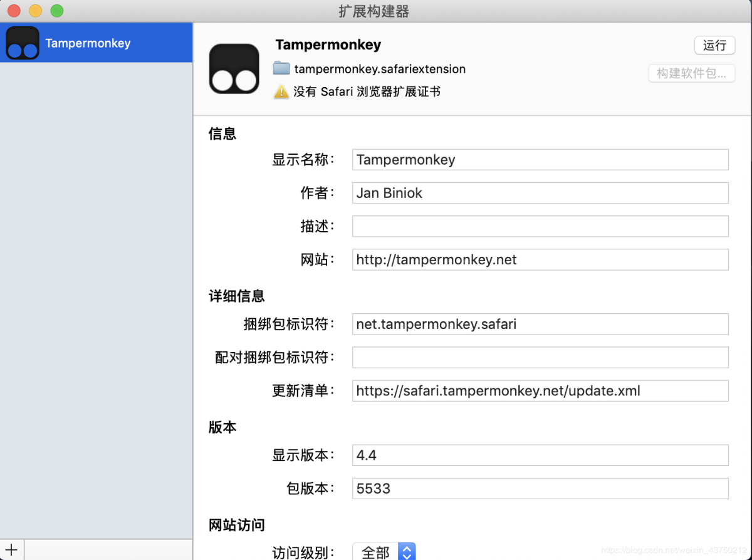Click the 扩展构建器 window title
752x560 pixels.
pos(374,11)
